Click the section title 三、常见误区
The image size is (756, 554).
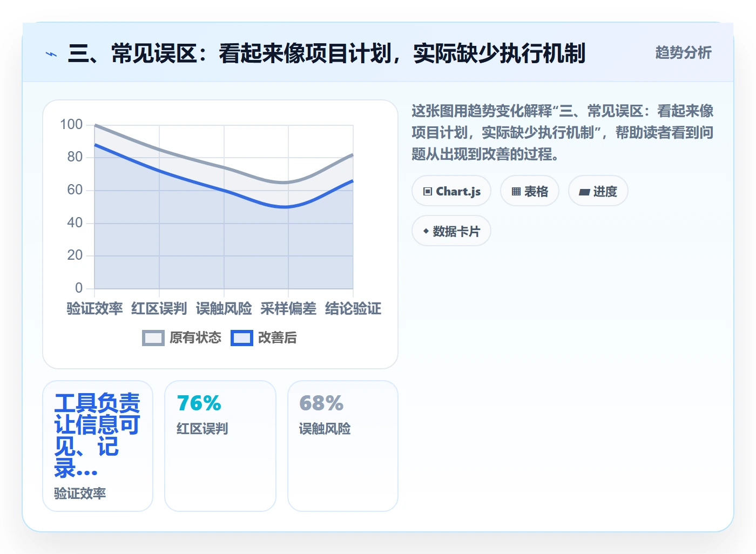(326, 53)
